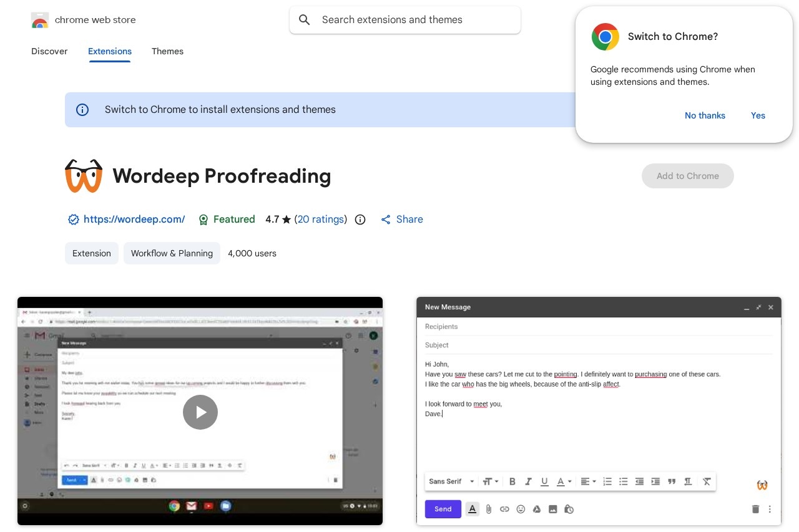799x532 pixels.
Task: Open the Discover tab
Action: click(x=49, y=51)
